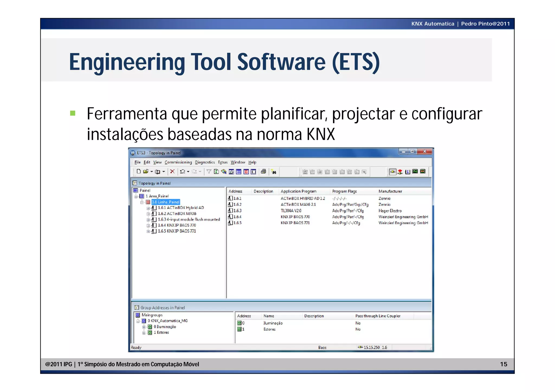This screenshot has width=555, height=392.
Task: Open the View menu
Action: pos(157,162)
